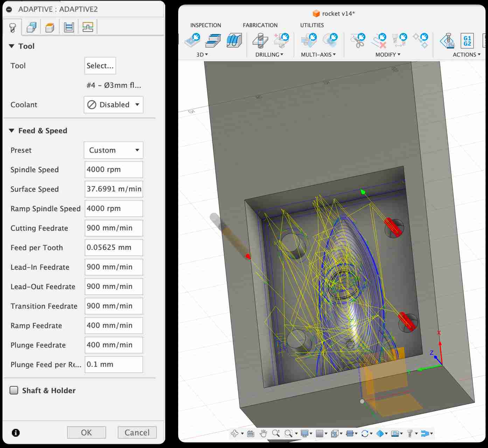Screen dimensions: 488x448
Task: Expand the ACTIONS toolbar menu
Action: 467,55
